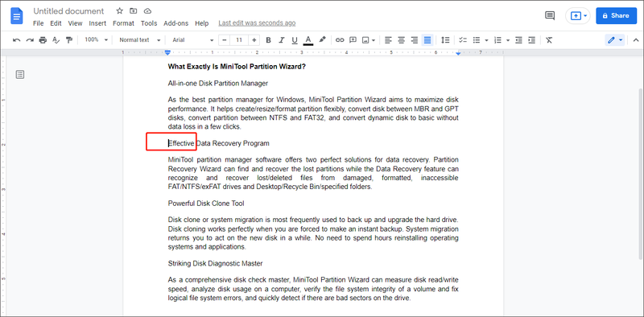Open the Insert menu
Image resolution: width=644 pixels, height=317 pixels.
pyautogui.click(x=97, y=23)
